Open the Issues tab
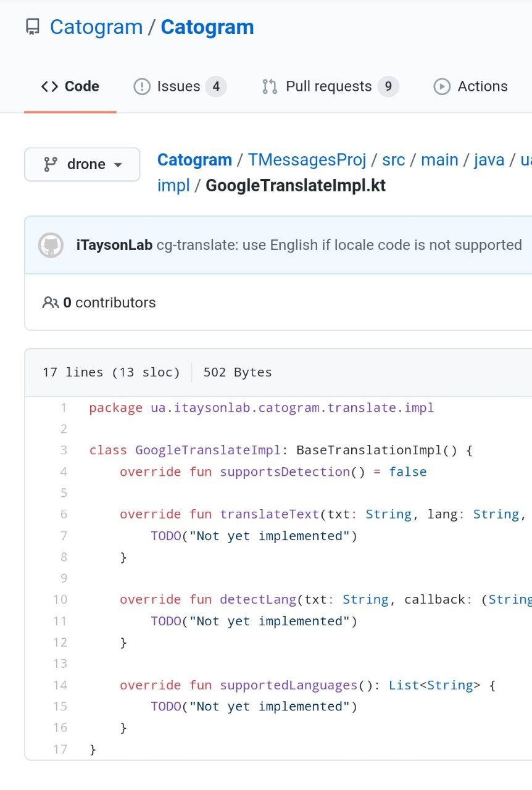 (180, 86)
